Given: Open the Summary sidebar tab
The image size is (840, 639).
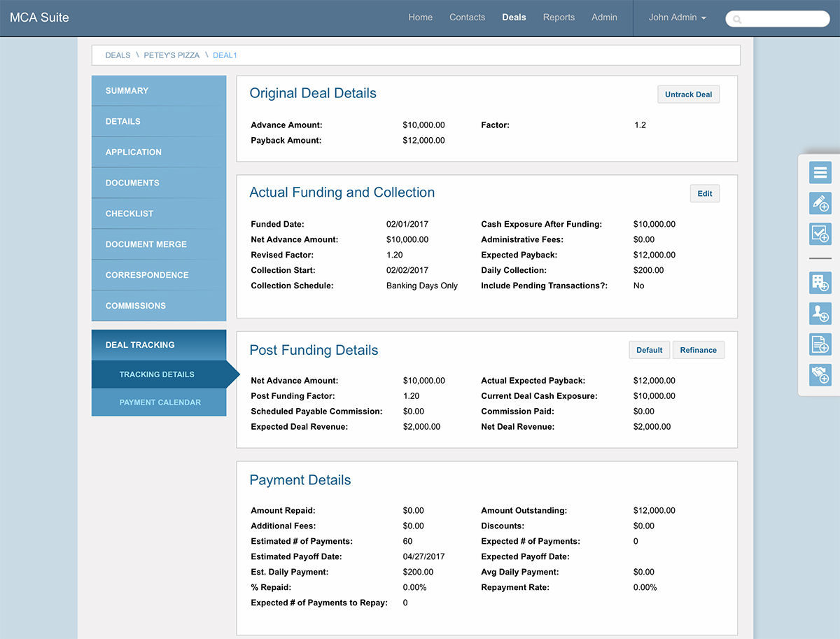Looking at the screenshot, I should coord(159,91).
